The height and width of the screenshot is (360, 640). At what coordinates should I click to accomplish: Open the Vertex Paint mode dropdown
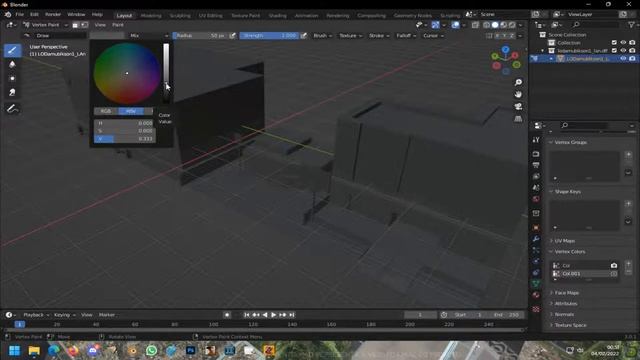tap(45, 25)
